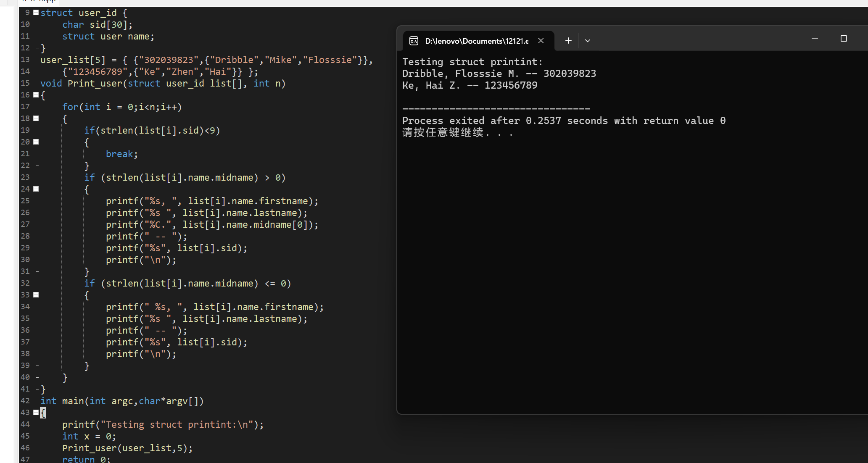Click line number 42 in the gutter
Viewport: 868px width, 463px height.
25,401
